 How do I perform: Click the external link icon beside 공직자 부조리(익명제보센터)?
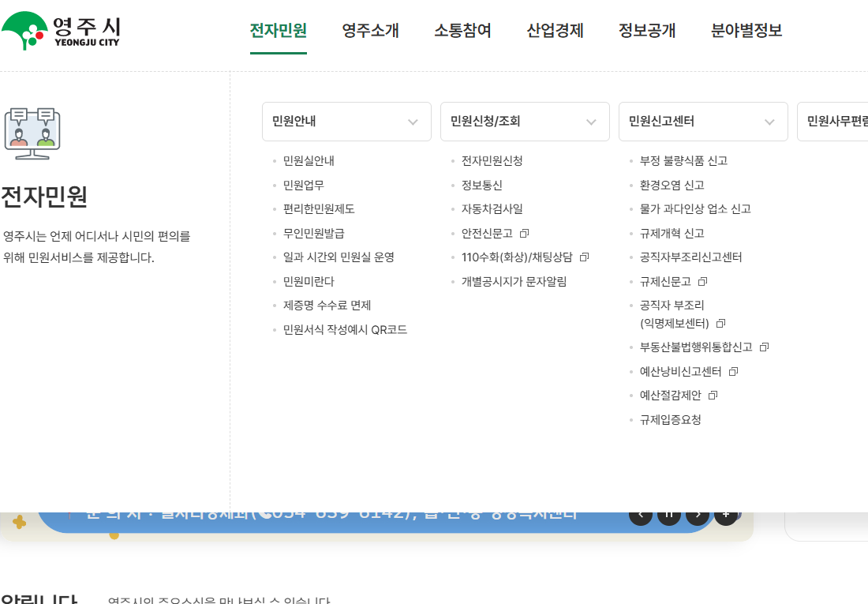click(720, 323)
